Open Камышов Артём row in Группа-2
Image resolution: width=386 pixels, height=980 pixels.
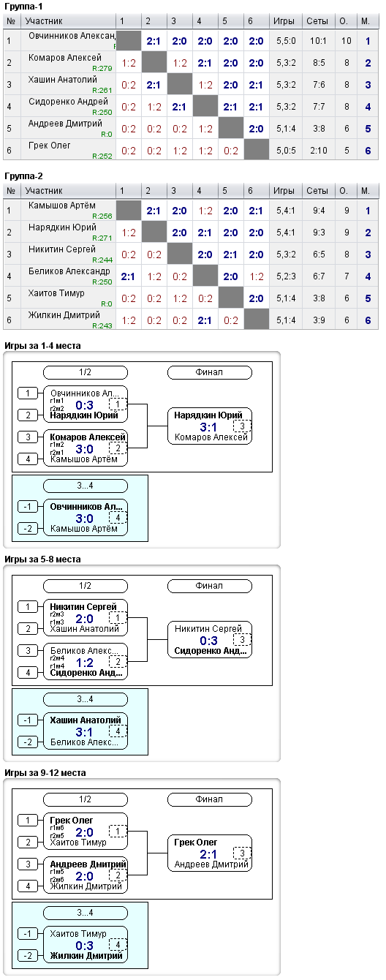point(192,210)
